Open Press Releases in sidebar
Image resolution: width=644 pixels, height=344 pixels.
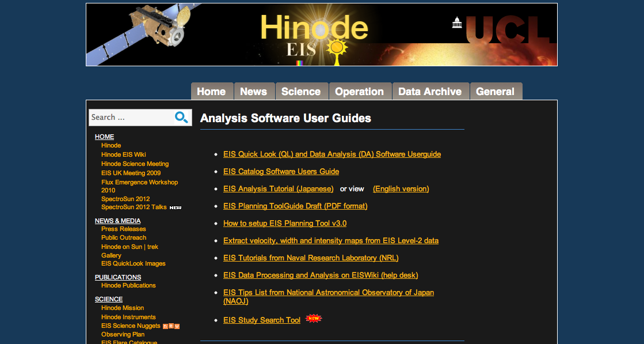coord(124,229)
